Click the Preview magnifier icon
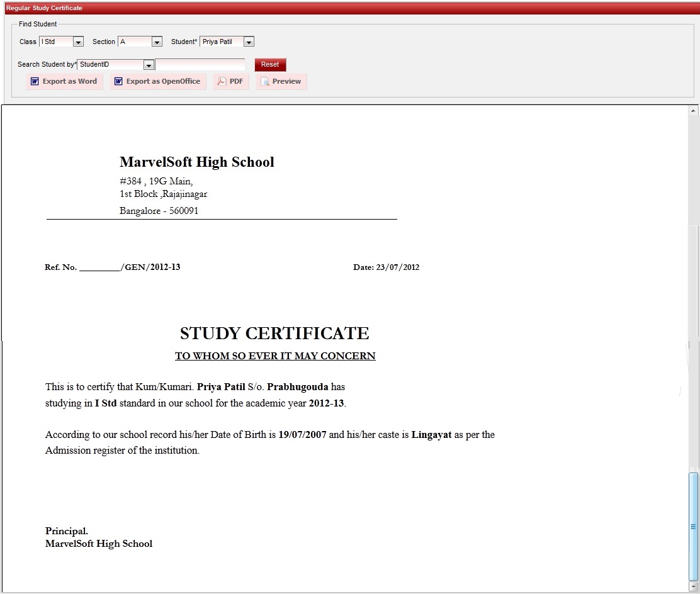 click(x=265, y=82)
